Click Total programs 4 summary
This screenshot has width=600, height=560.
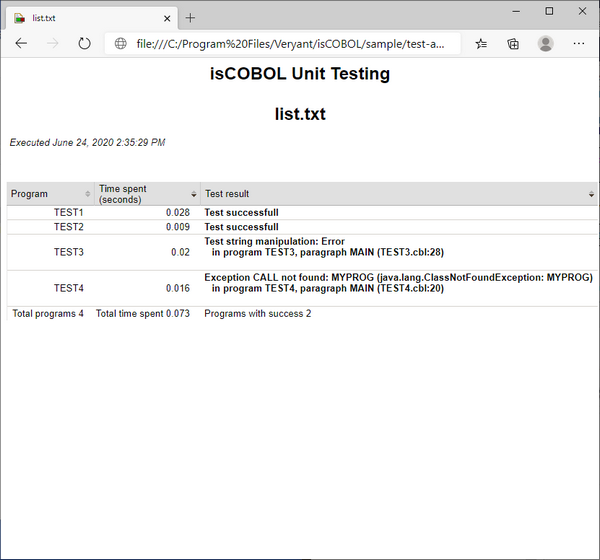coord(48,313)
